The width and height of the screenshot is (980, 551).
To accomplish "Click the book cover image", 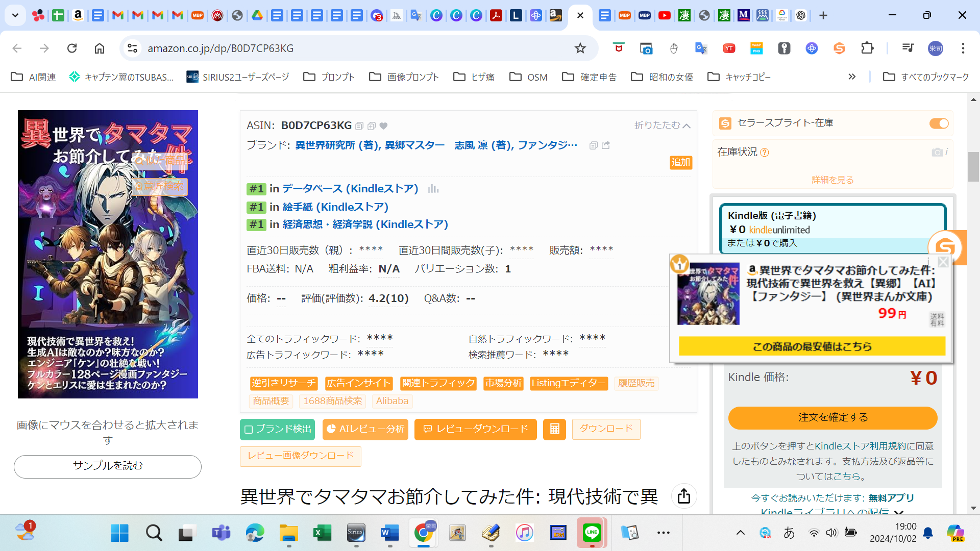I will [108, 254].
